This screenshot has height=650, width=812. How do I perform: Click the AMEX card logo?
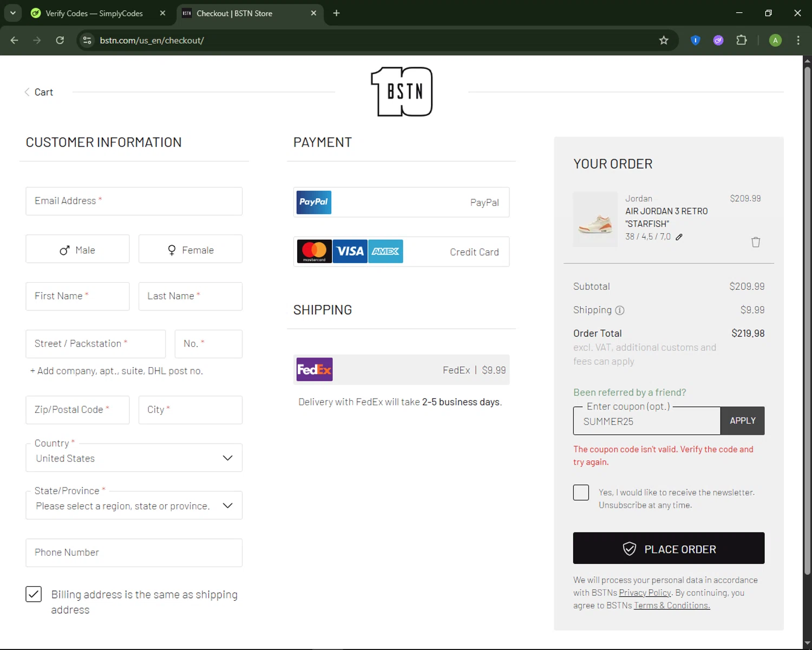(x=385, y=251)
